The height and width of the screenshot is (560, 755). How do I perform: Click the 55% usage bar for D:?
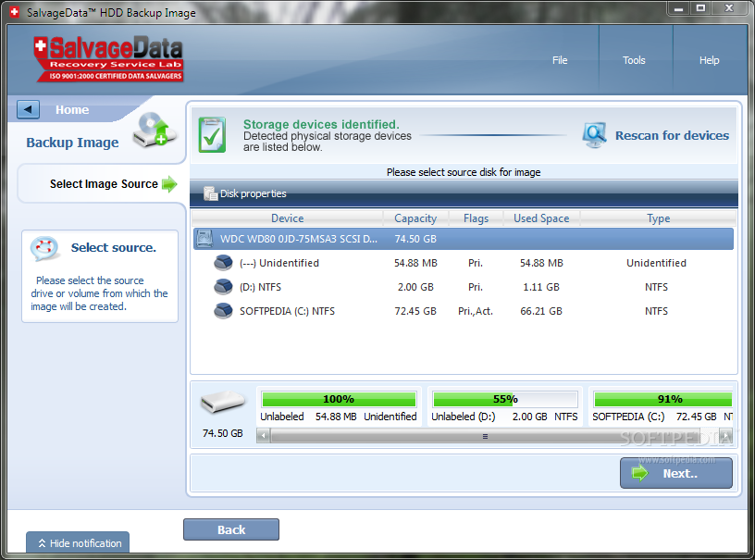pyautogui.click(x=505, y=399)
